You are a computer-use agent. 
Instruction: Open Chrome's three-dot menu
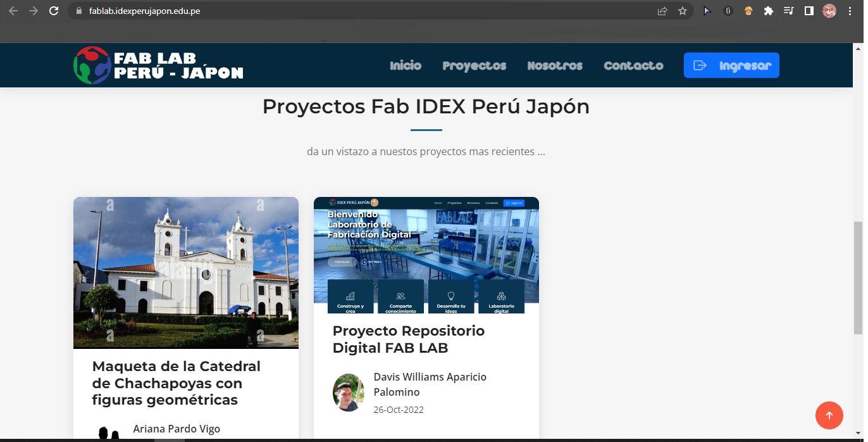point(850,11)
